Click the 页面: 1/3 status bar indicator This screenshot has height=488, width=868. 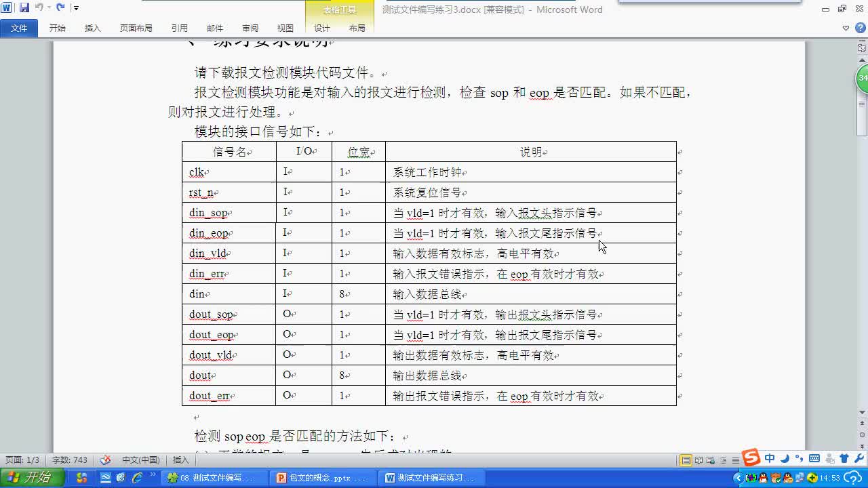[22, 460]
